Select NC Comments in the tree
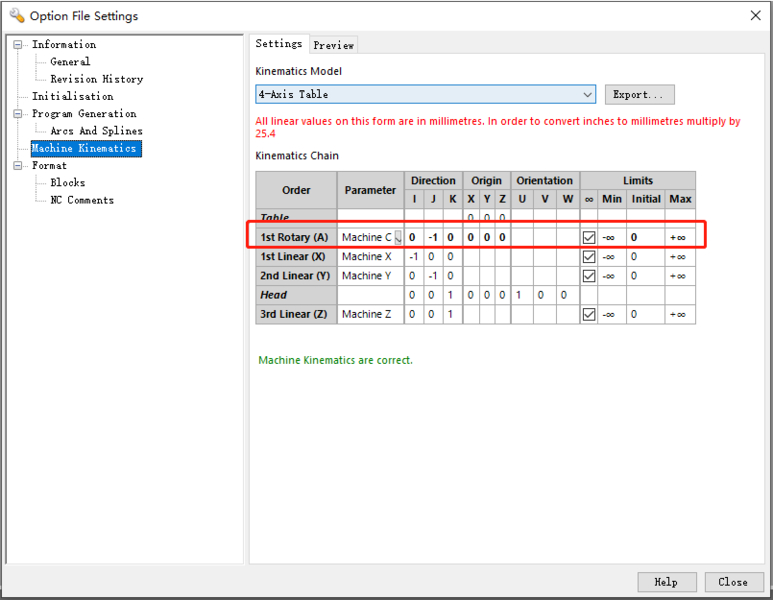The image size is (773, 600). pyautogui.click(x=82, y=200)
